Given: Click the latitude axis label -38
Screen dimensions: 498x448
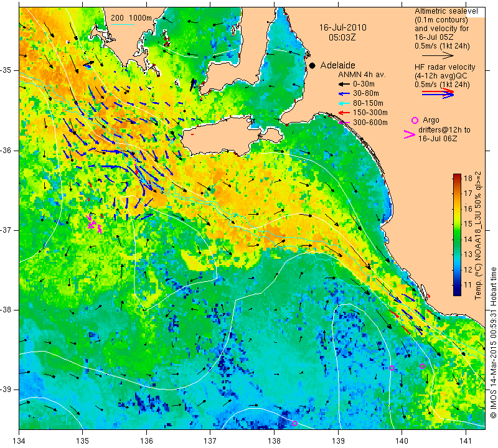Looking at the screenshot, I should click(6, 310).
